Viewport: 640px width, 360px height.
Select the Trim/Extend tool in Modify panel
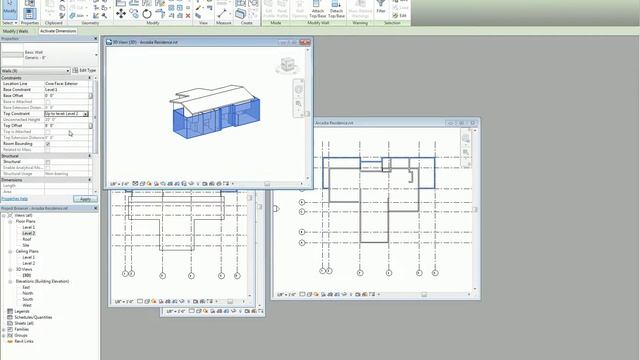click(160, 14)
